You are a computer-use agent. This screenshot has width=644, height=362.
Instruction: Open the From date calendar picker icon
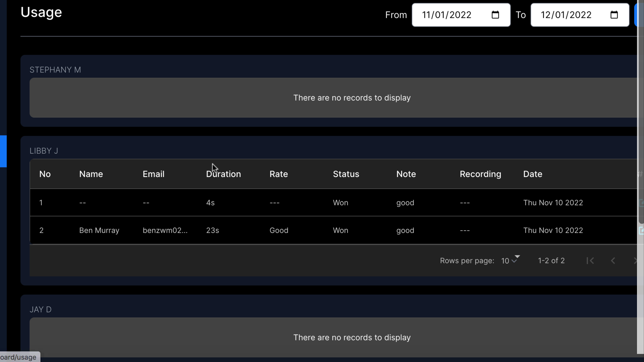495,15
